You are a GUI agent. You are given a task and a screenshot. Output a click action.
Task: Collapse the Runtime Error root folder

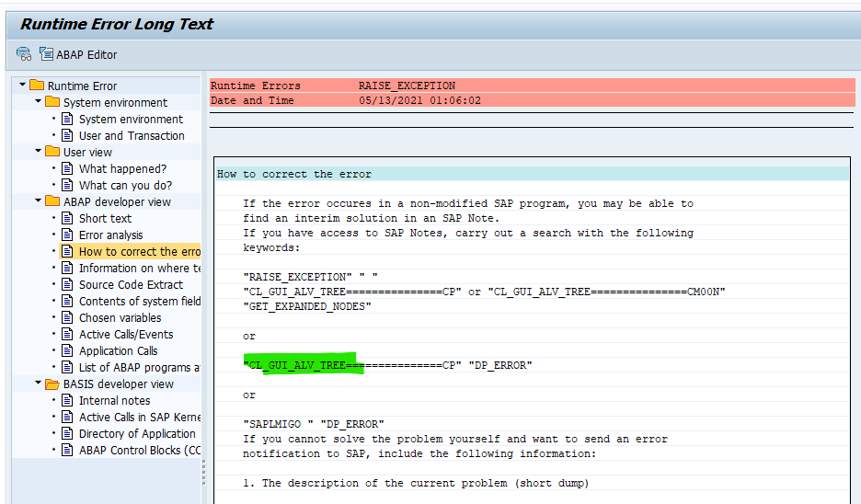22,86
